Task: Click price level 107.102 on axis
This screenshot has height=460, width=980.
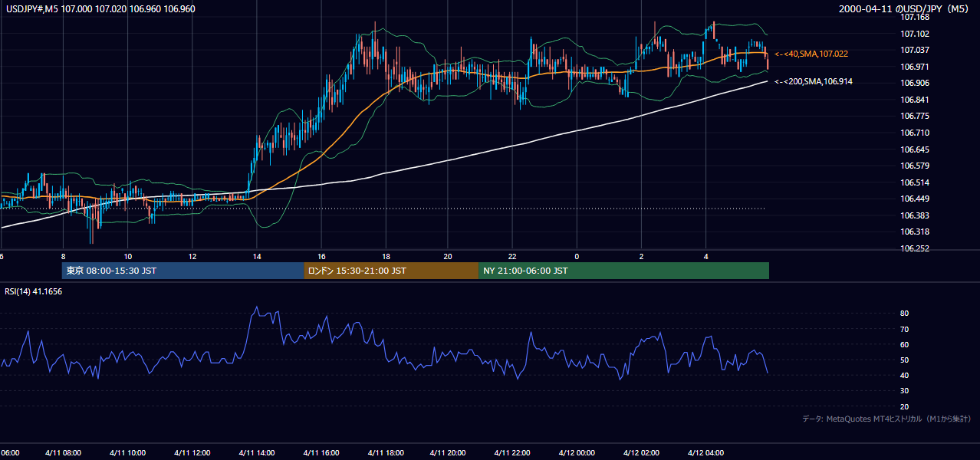Action: click(915, 34)
